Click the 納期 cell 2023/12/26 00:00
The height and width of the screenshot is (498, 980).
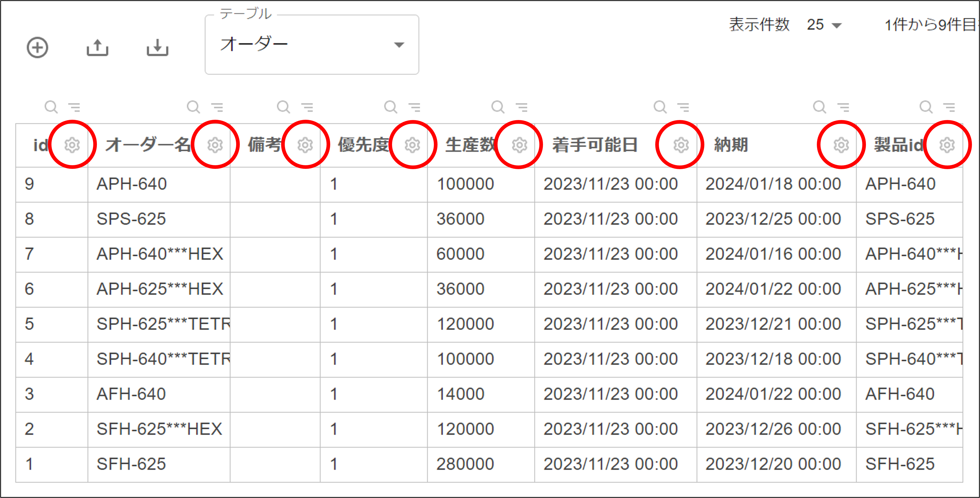tap(777, 429)
